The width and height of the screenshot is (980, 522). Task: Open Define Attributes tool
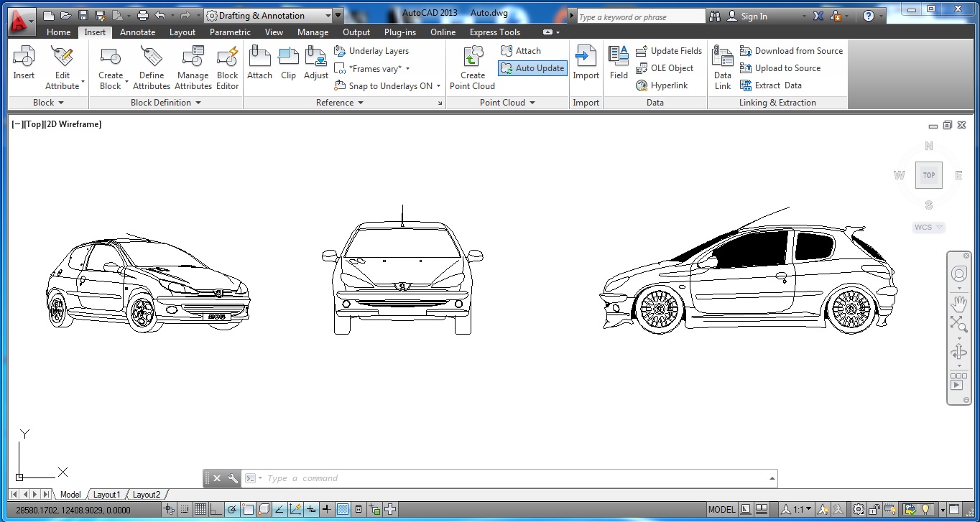coord(152,67)
